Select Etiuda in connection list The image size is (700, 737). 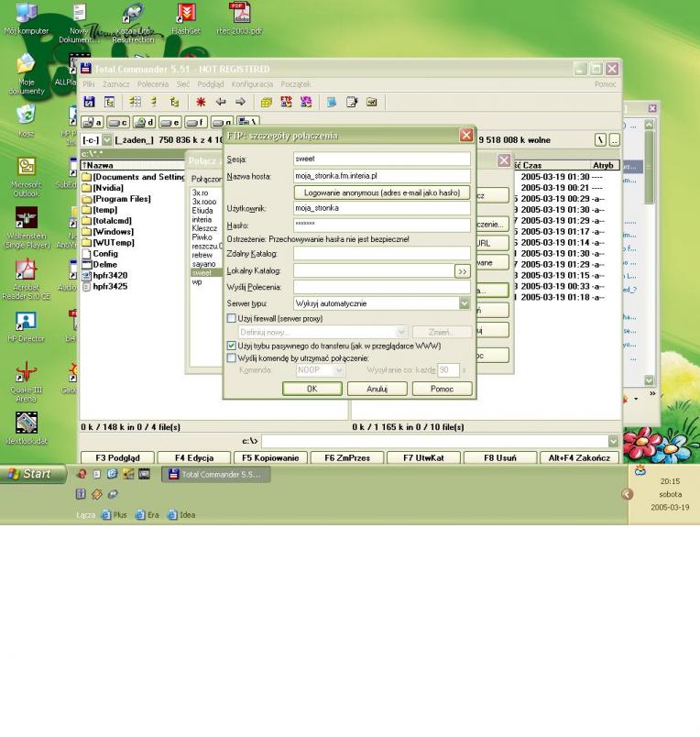[202, 211]
